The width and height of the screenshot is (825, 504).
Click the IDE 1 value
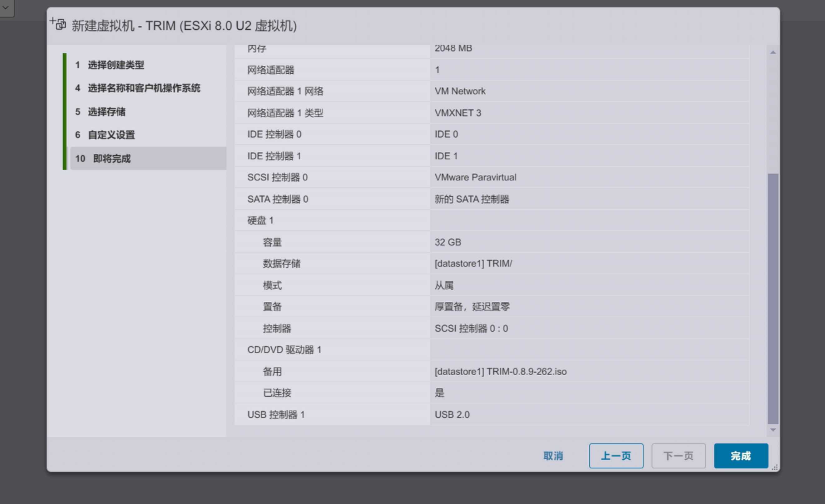(x=446, y=156)
